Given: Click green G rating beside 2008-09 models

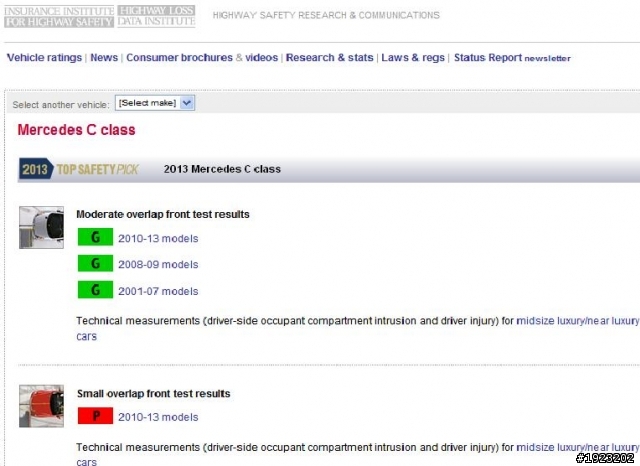Looking at the screenshot, I should (x=96, y=264).
